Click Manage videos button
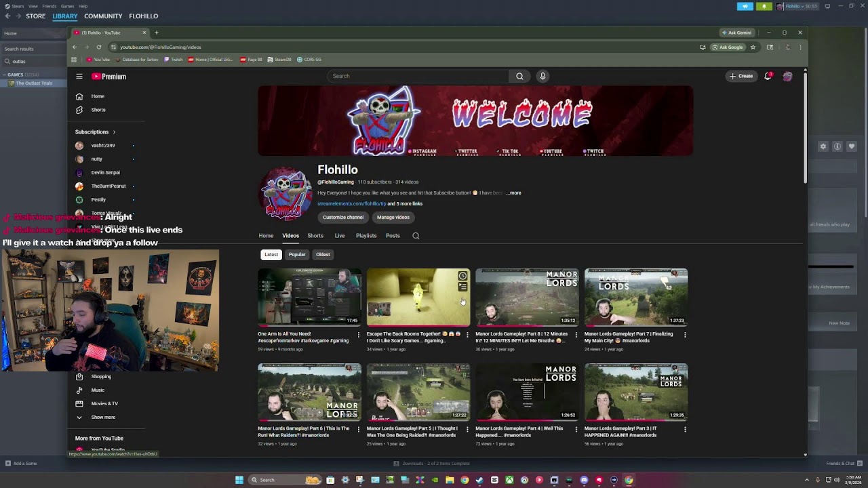Viewport: 868px width, 488px height. pyautogui.click(x=393, y=217)
